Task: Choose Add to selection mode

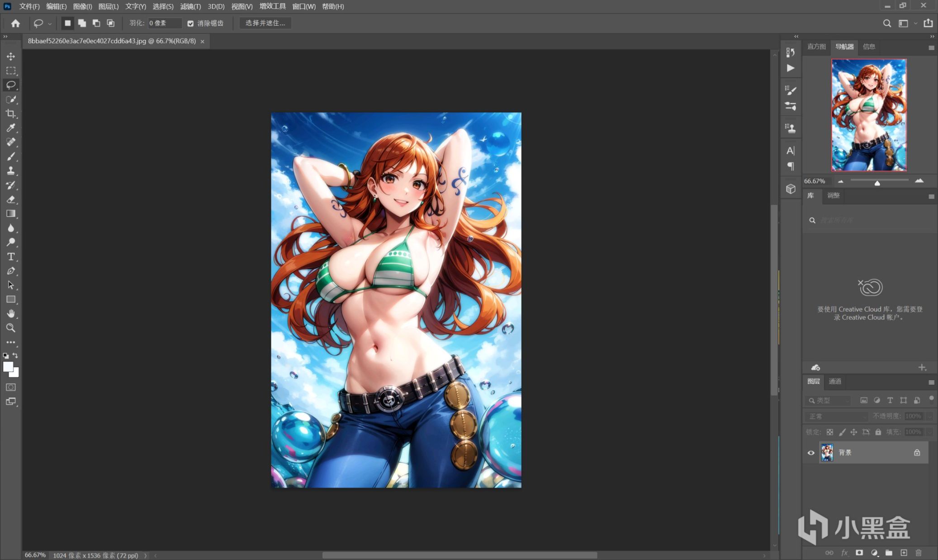Action: pos(82,23)
